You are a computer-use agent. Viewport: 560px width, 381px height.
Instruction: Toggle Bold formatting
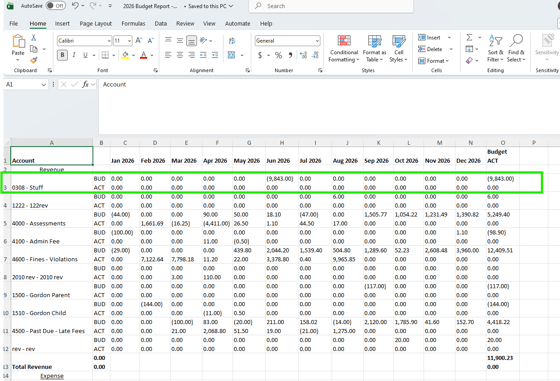point(62,55)
